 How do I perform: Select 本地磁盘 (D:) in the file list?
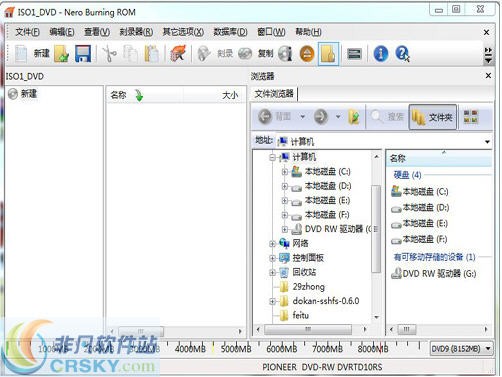[420, 208]
